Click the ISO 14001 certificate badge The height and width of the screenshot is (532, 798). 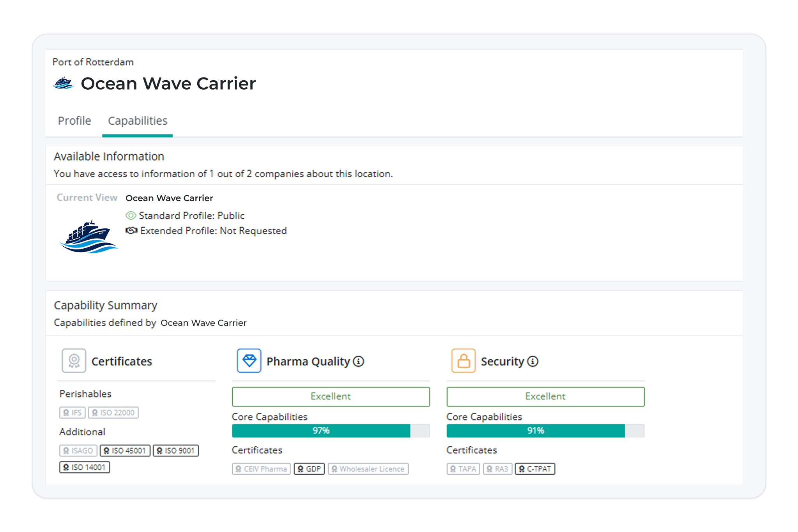[x=85, y=467]
